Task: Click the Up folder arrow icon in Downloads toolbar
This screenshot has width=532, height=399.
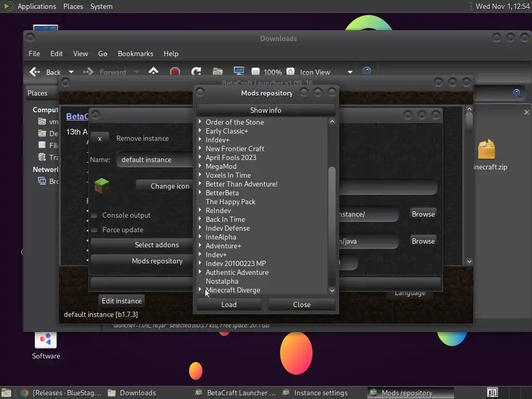Action: 153,71
